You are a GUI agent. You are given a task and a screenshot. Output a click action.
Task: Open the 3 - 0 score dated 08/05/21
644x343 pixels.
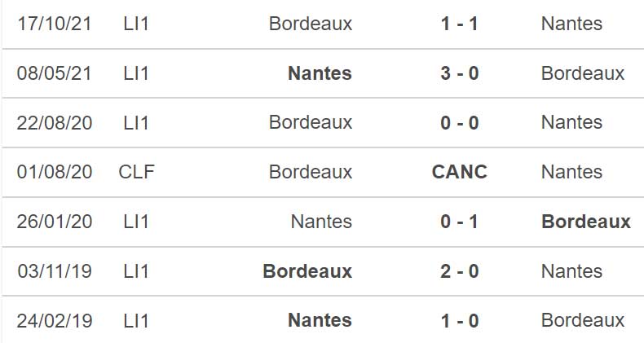pos(459,73)
